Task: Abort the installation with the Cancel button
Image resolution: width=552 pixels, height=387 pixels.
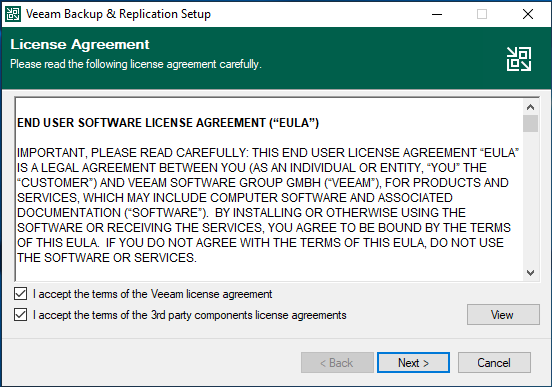Action: tap(494, 362)
